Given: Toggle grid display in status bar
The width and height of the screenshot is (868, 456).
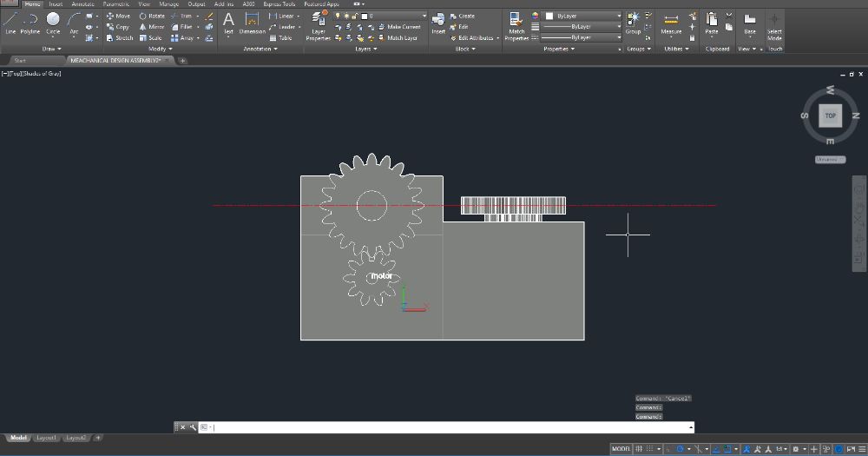Looking at the screenshot, I should pos(639,449).
